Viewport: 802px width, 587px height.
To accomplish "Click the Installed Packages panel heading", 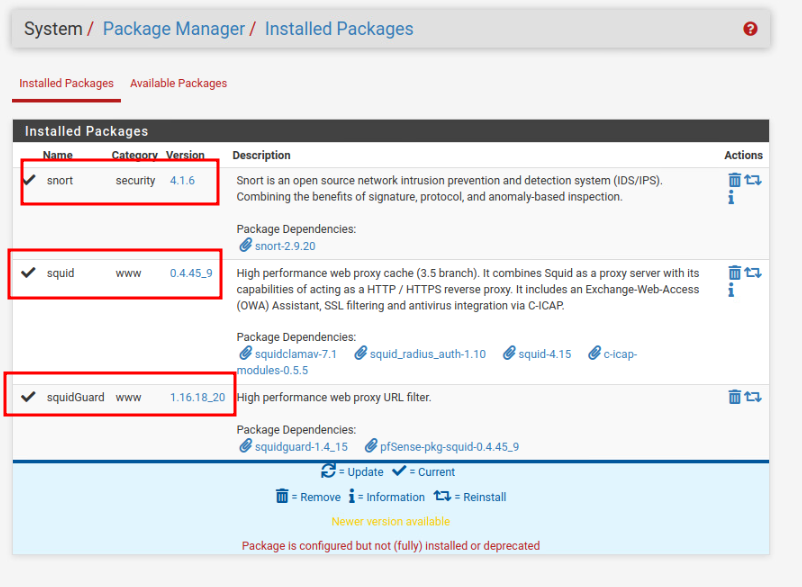I will pos(86,131).
